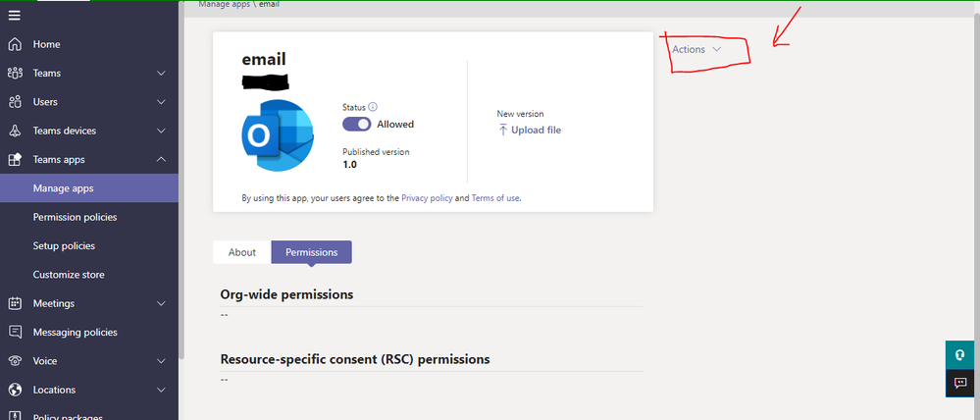This screenshot has width=980, height=420.
Task: Open the Actions dropdown
Action: 696,49
